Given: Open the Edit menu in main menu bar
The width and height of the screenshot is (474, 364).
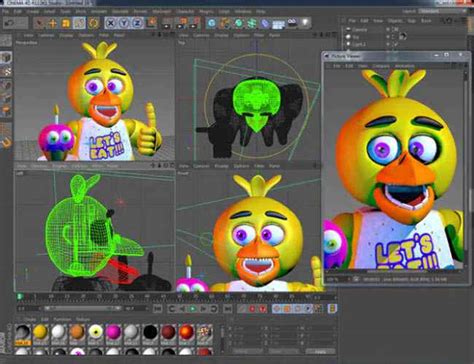Looking at the screenshot, I should click(x=18, y=11).
